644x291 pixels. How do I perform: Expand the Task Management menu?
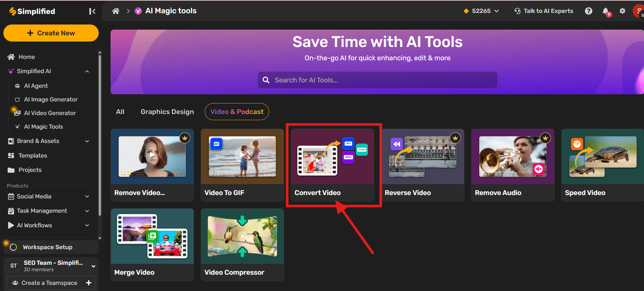(x=87, y=211)
